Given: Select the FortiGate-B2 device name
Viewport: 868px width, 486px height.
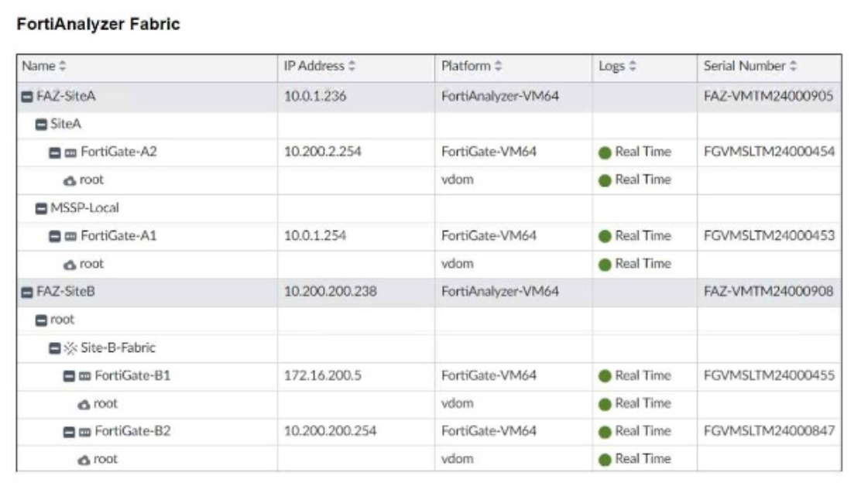Looking at the screenshot, I should 132,431.
